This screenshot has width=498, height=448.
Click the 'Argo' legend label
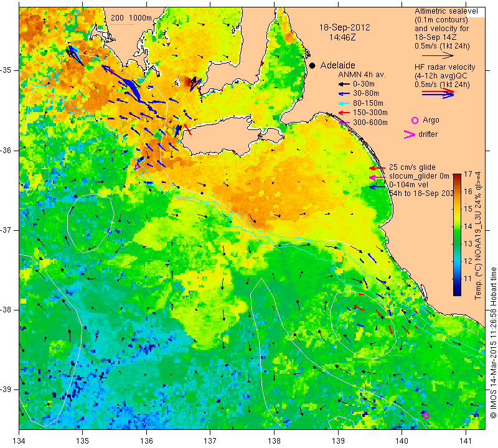[431, 120]
